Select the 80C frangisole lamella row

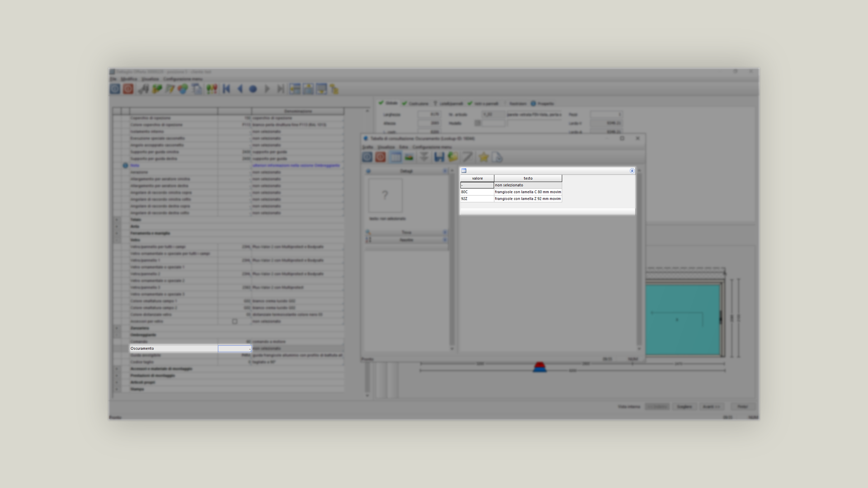coord(511,192)
